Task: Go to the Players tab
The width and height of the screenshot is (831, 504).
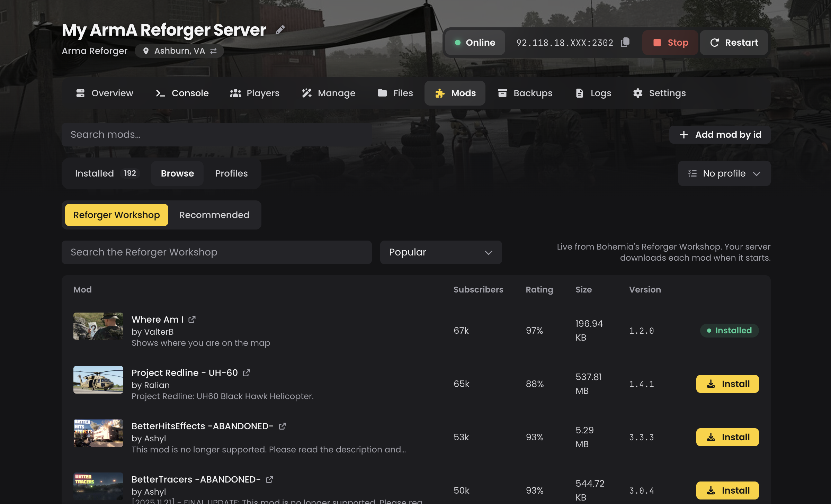Action: pos(254,93)
